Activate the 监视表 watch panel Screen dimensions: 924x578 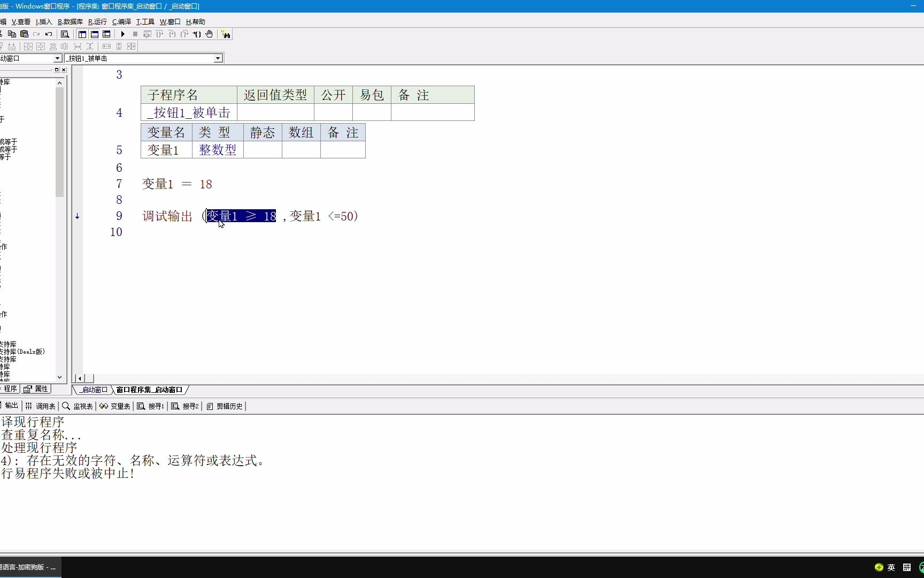(x=78, y=406)
